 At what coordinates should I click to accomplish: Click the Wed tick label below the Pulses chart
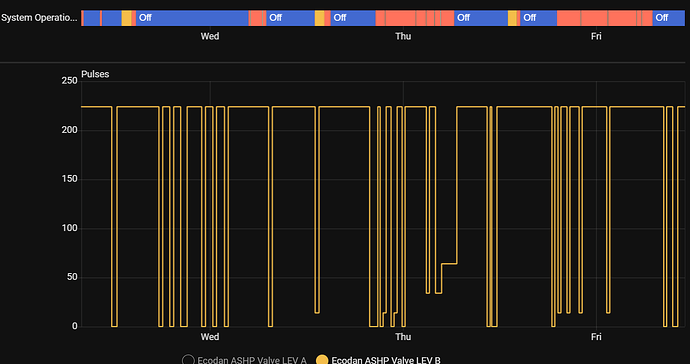pos(210,337)
